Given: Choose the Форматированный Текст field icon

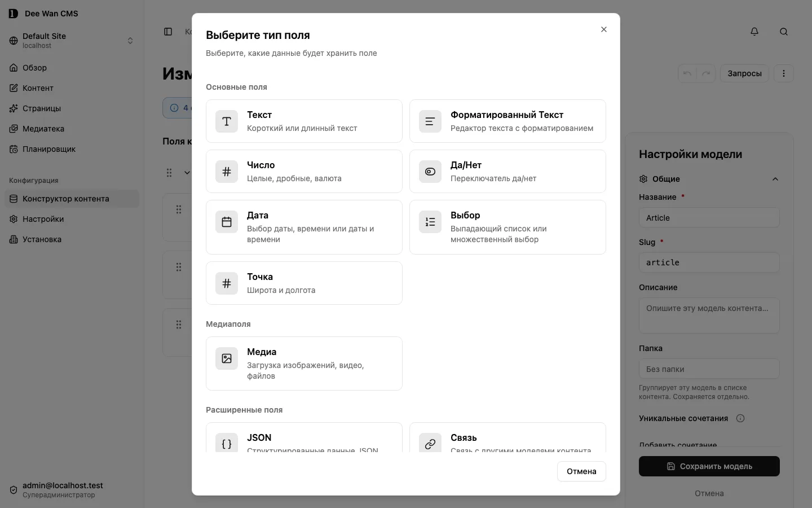Looking at the screenshot, I should (430, 121).
